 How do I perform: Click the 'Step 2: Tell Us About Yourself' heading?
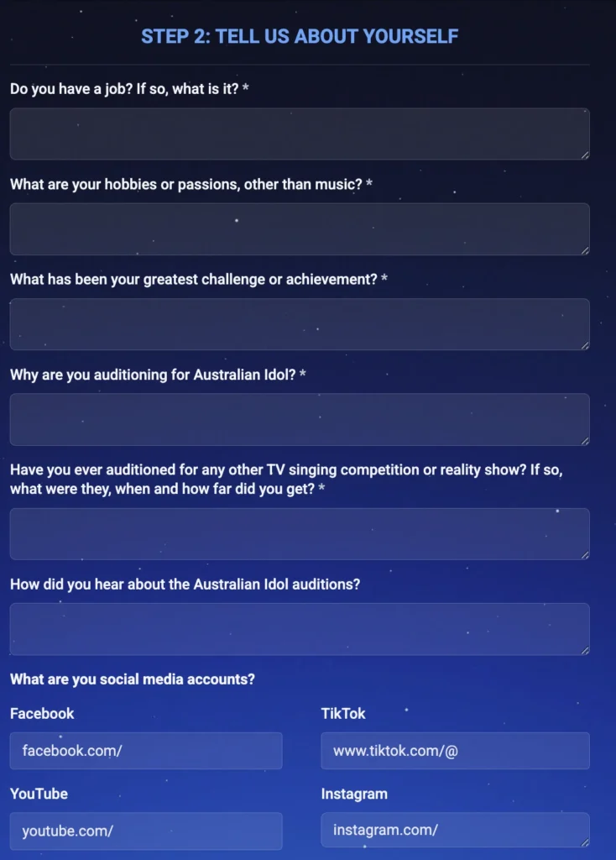point(300,36)
